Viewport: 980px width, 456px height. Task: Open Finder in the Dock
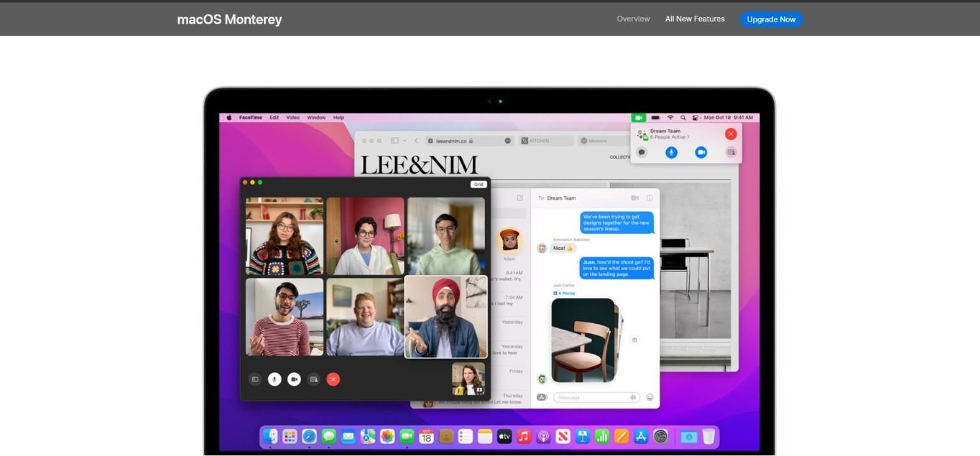pos(271,436)
